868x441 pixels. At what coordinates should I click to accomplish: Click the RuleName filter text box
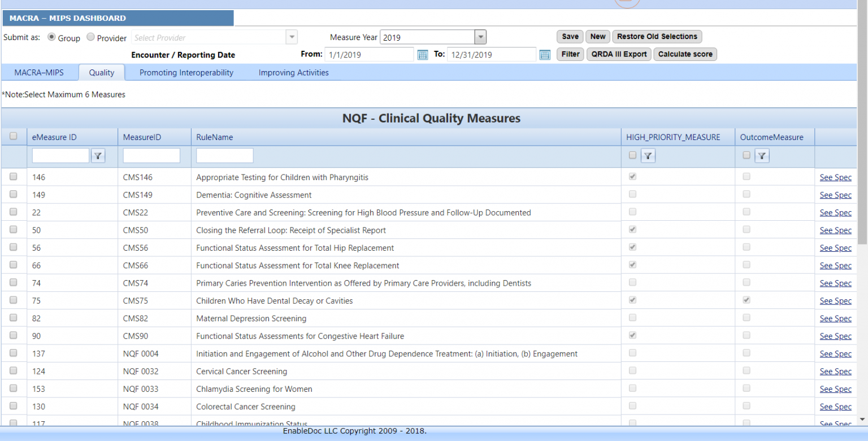pos(225,155)
